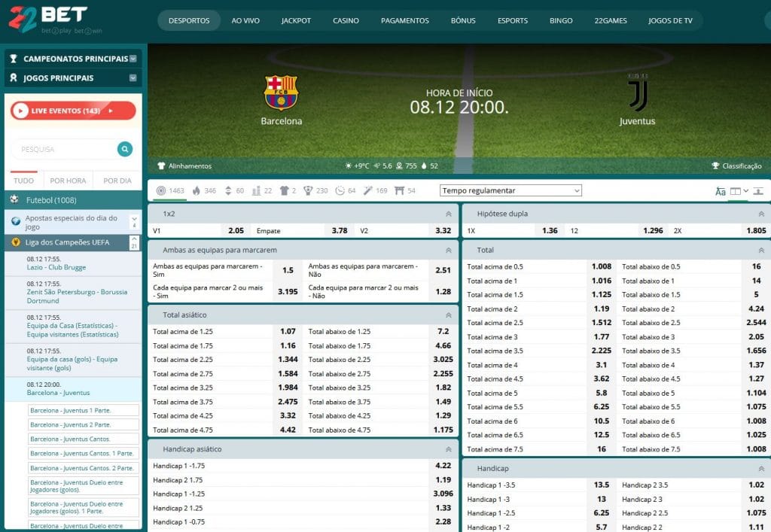Open the DESPORTOS menu

[x=189, y=20]
